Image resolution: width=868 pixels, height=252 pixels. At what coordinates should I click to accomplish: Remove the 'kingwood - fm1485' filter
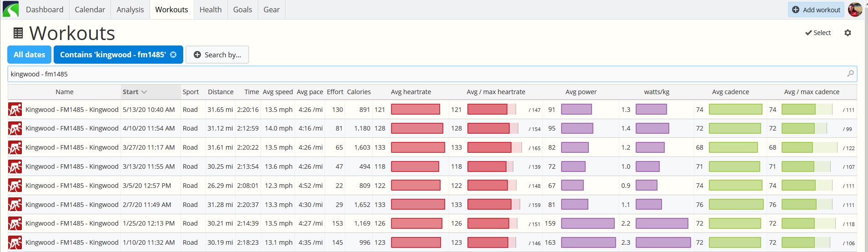click(173, 55)
